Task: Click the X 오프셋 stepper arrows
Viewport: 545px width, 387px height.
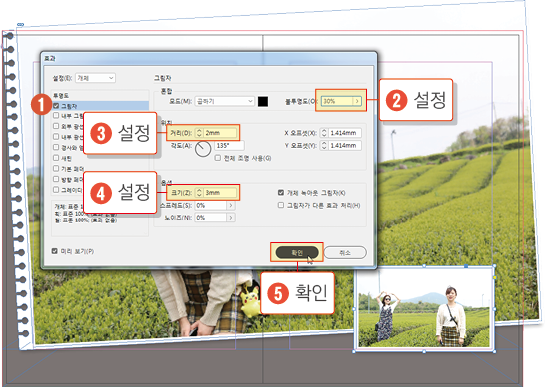Action: (324, 133)
